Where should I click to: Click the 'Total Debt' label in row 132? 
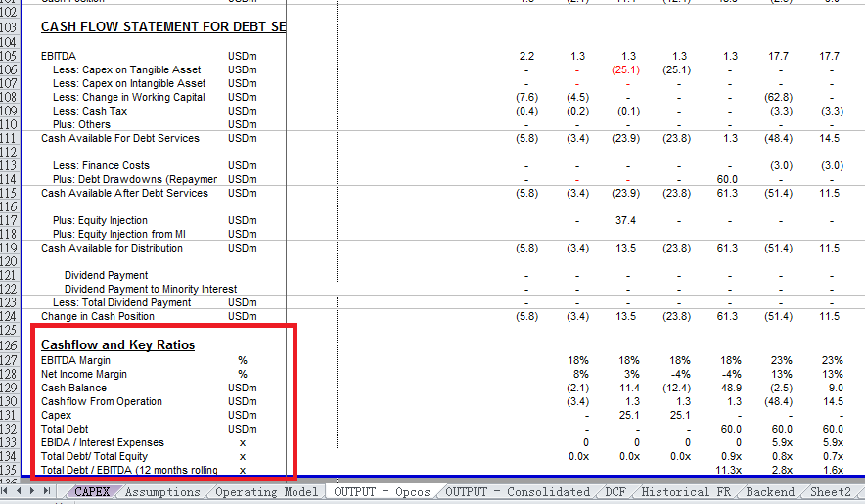[65, 429]
